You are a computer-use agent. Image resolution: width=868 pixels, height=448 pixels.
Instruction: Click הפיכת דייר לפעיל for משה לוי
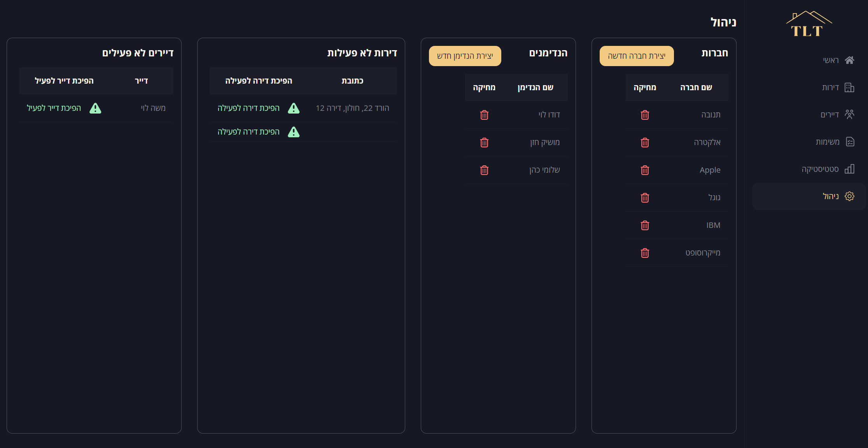point(54,108)
